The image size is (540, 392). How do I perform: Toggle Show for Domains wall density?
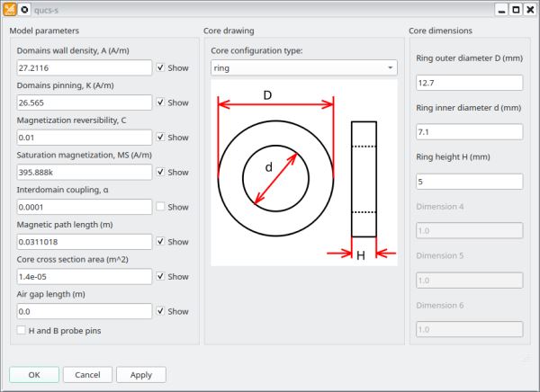pyautogui.click(x=160, y=67)
